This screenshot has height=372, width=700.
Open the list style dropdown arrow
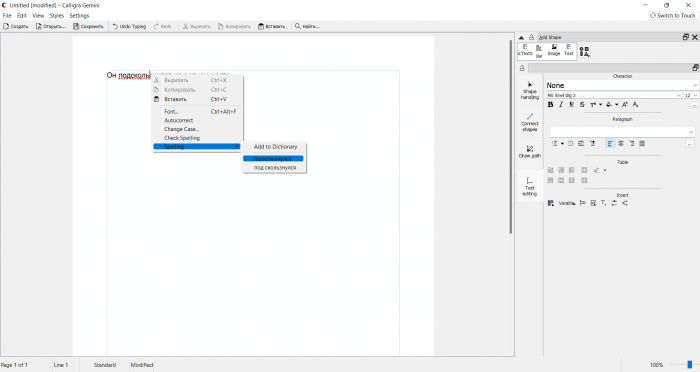click(x=562, y=143)
